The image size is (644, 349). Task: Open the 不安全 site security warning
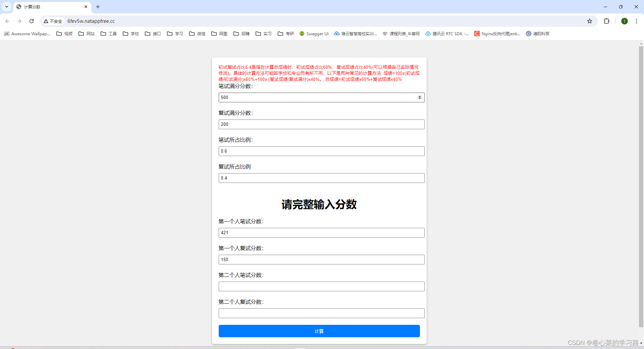click(x=53, y=21)
